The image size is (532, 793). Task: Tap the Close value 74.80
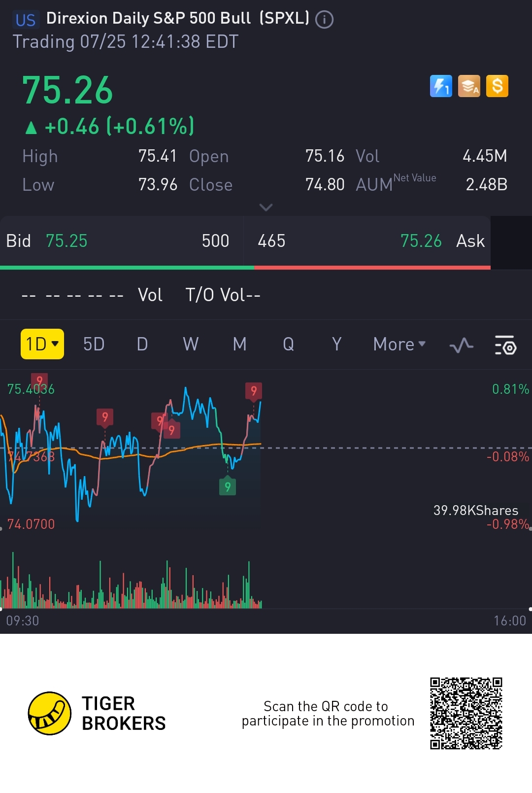pyautogui.click(x=325, y=185)
